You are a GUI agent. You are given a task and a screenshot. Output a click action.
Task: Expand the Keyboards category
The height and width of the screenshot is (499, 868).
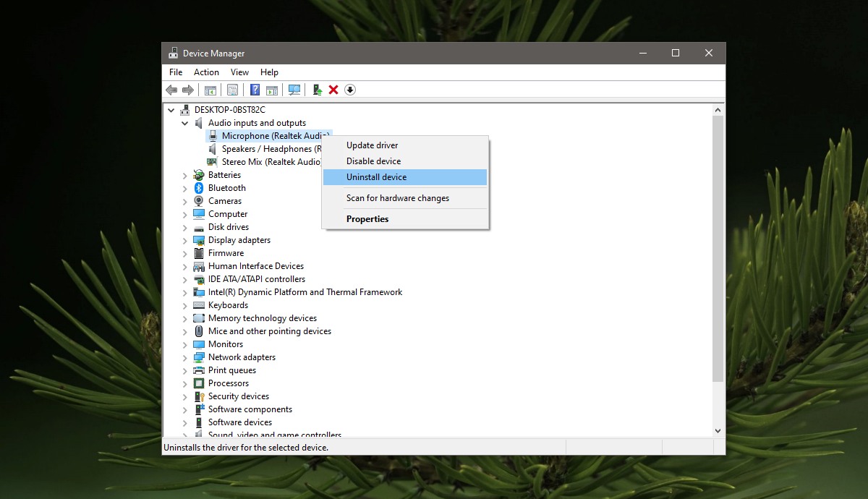[185, 305]
